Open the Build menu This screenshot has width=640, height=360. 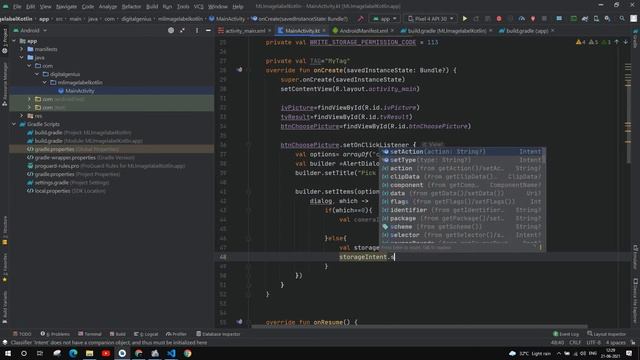click(x=152, y=7)
